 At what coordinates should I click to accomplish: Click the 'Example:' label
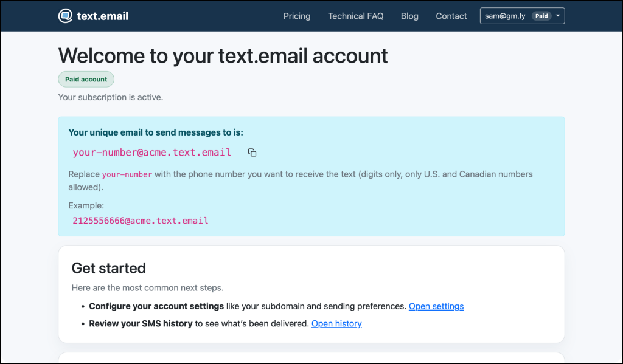(86, 205)
